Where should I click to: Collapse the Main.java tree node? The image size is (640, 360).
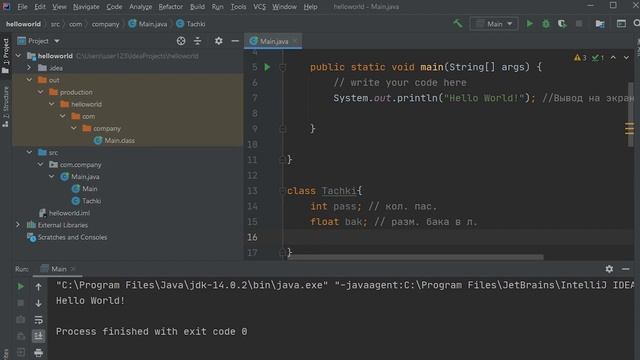coord(51,177)
